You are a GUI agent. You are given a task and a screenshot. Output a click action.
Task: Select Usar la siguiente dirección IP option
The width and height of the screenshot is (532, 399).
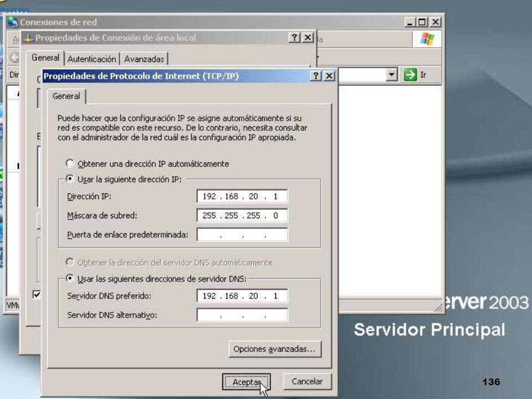pyautogui.click(x=70, y=179)
